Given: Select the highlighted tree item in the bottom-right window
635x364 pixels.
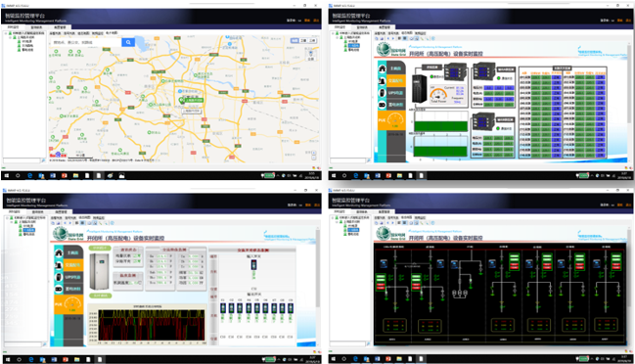Looking at the screenshot, I should (353, 230).
